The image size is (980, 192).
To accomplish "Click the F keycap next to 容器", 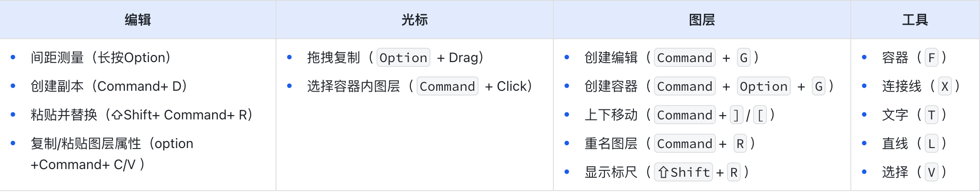I will pyautogui.click(x=931, y=58).
